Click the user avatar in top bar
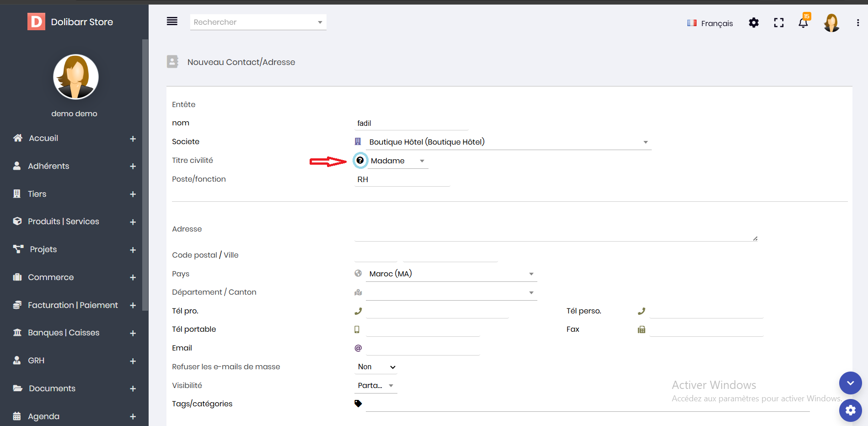 pos(831,23)
